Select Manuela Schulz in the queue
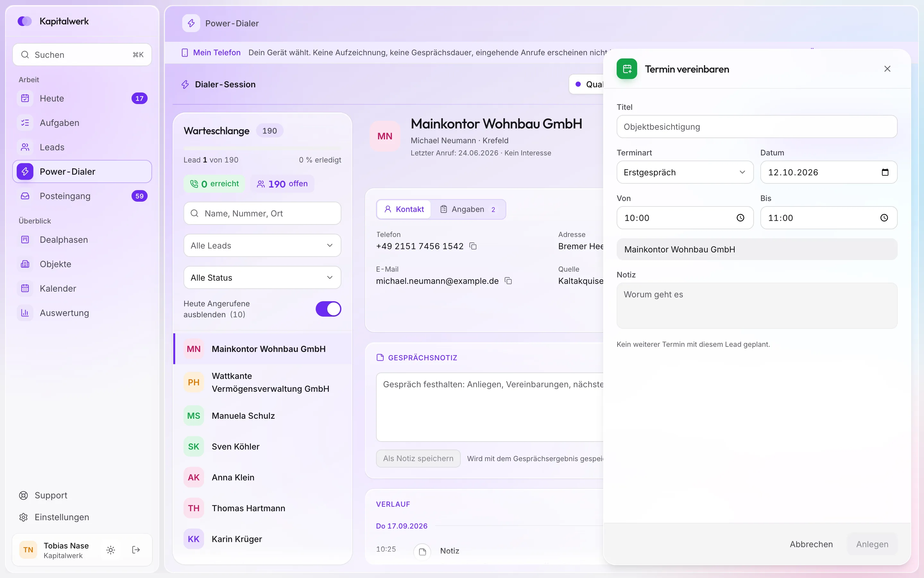This screenshot has width=924, height=578. point(262,416)
